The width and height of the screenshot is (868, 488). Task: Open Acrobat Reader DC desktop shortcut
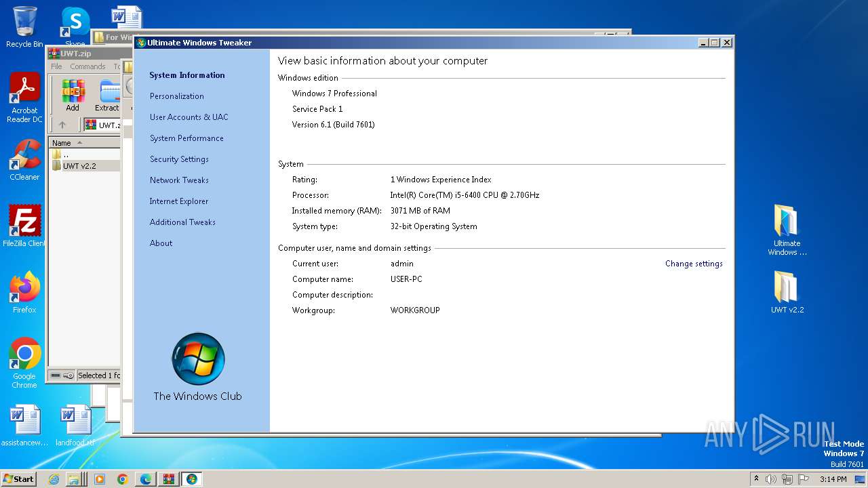coord(24,98)
